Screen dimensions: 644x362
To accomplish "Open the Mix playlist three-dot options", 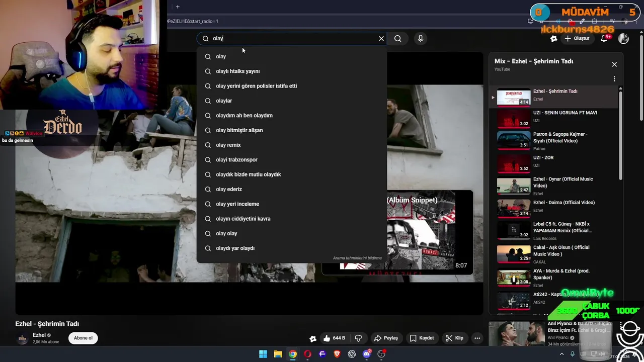I will coord(614,79).
